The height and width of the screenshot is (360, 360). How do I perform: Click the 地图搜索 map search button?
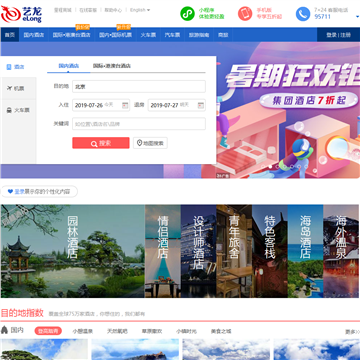tap(150, 143)
